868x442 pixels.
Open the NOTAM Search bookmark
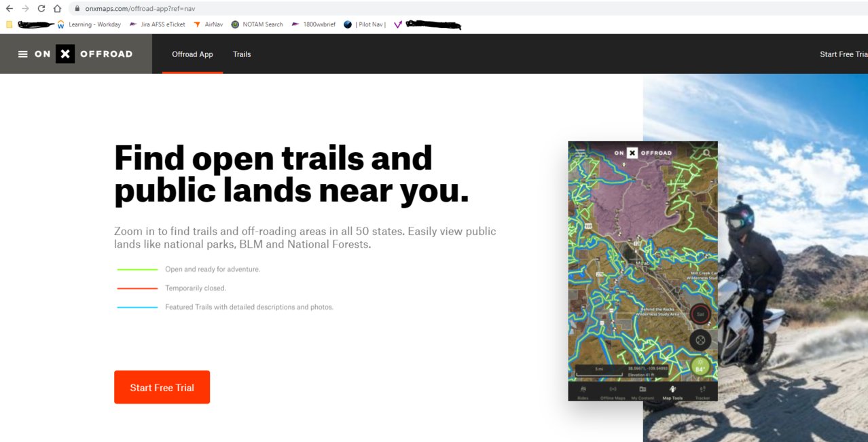coord(257,24)
